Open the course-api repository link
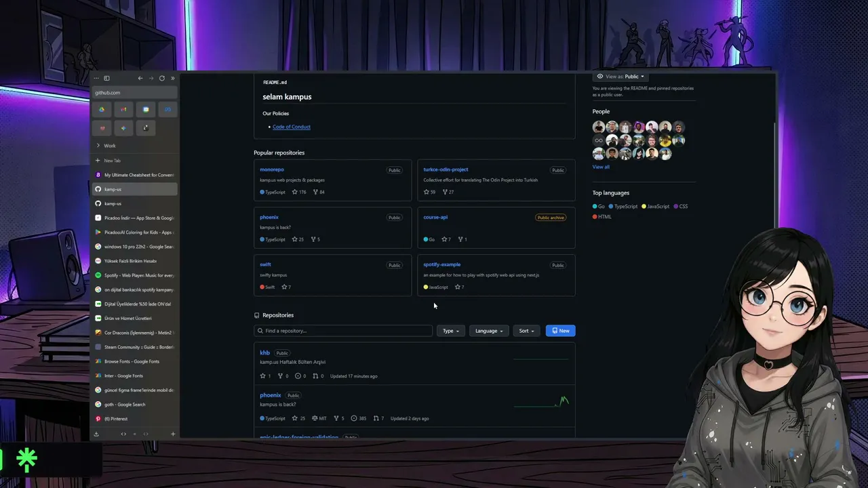The width and height of the screenshot is (868, 488). [x=435, y=217]
